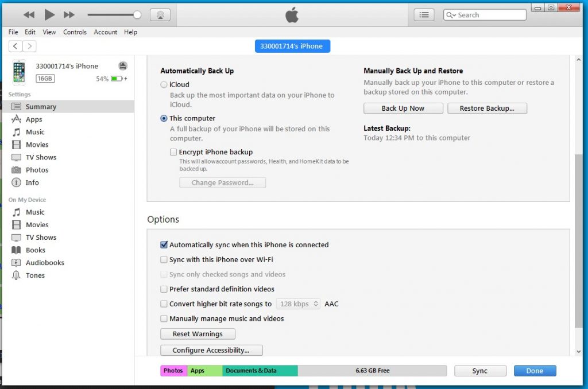588x389 pixels.
Task: Open the Audiobooks icon on device
Action: coord(16,263)
